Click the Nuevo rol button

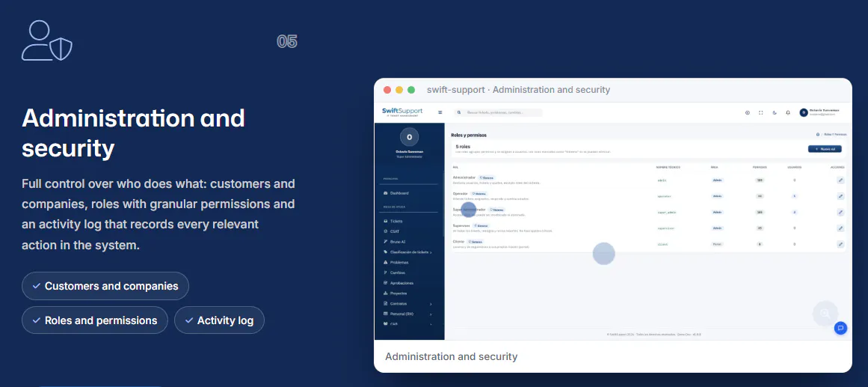(x=825, y=149)
